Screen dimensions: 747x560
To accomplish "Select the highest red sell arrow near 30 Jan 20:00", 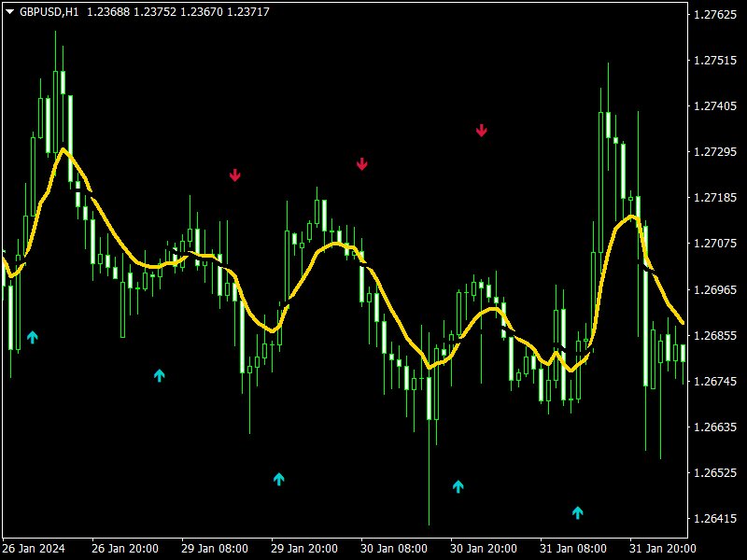I will (481, 130).
